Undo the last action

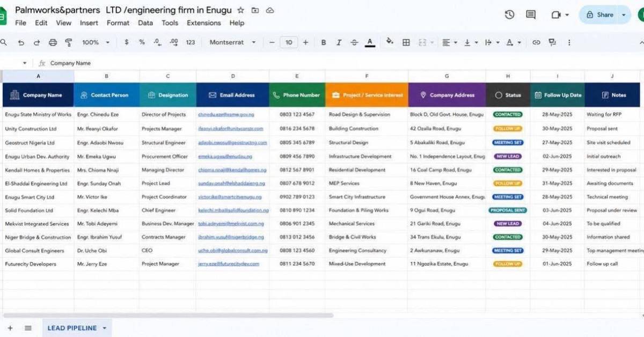pyautogui.click(x=21, y=42)
